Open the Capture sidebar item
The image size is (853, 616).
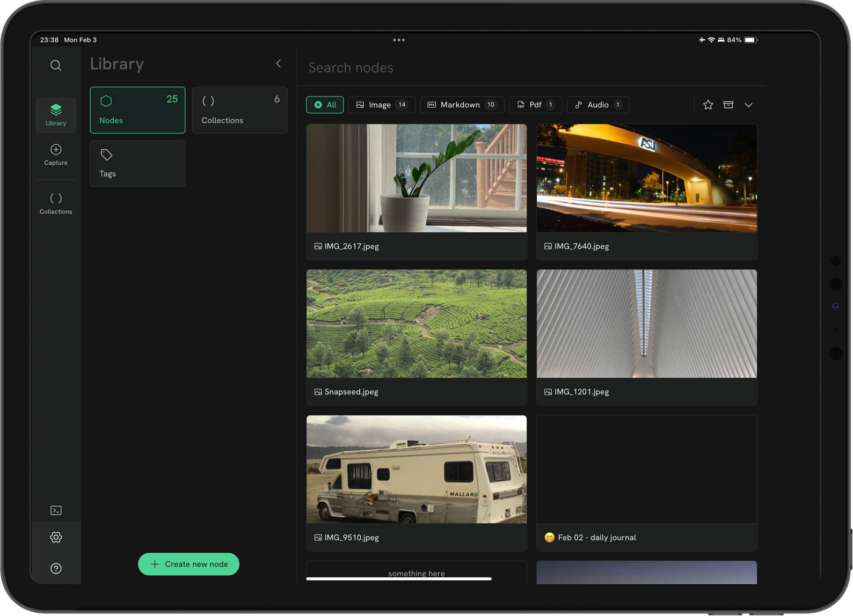(x=56, y=155)
